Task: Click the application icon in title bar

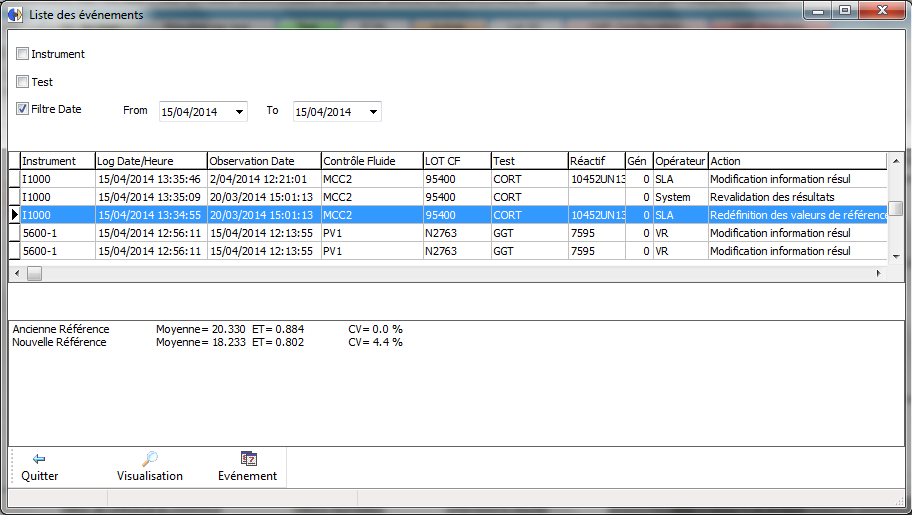Action: 16,15
